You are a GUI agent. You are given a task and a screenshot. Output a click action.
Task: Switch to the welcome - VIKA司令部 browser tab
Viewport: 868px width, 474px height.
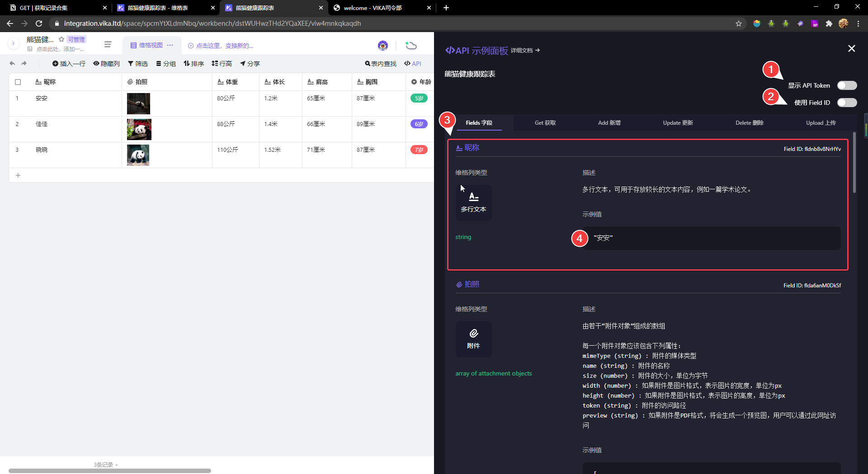pos(382,8)
